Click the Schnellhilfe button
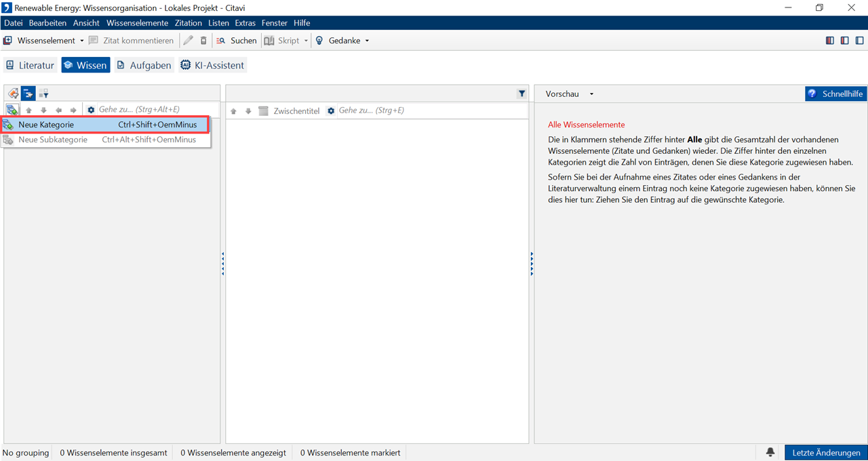 (835, 94)
